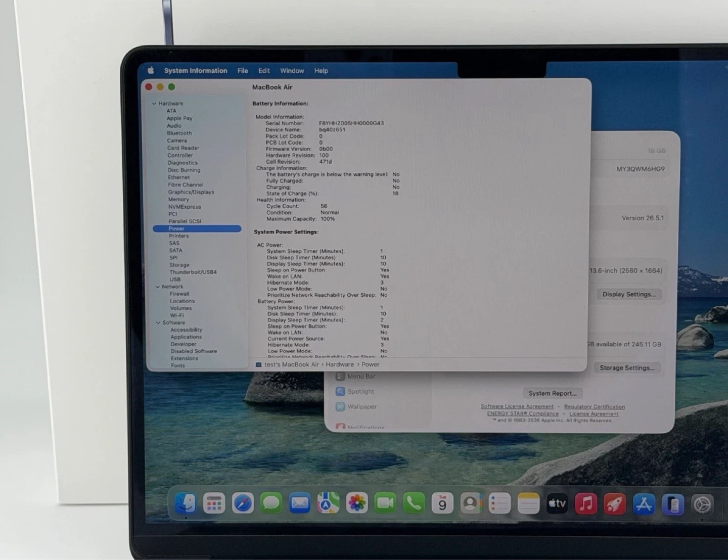
Task: Collapse the Software section chevron
Action: coord(158,322)
